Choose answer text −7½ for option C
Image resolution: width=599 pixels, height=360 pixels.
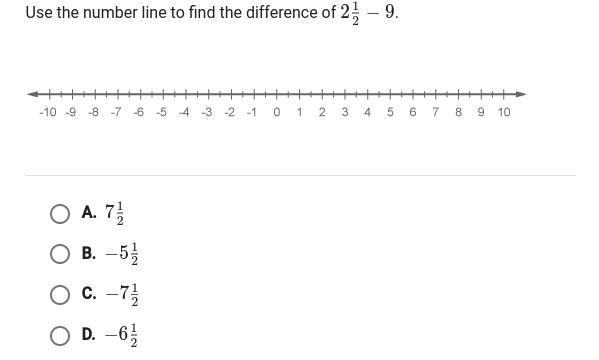pos(122,295)
